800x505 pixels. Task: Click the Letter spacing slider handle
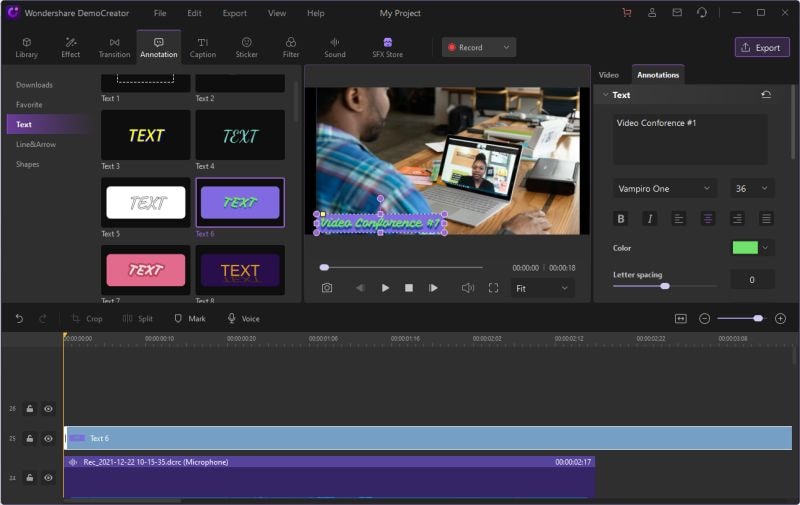click(665, 286)
